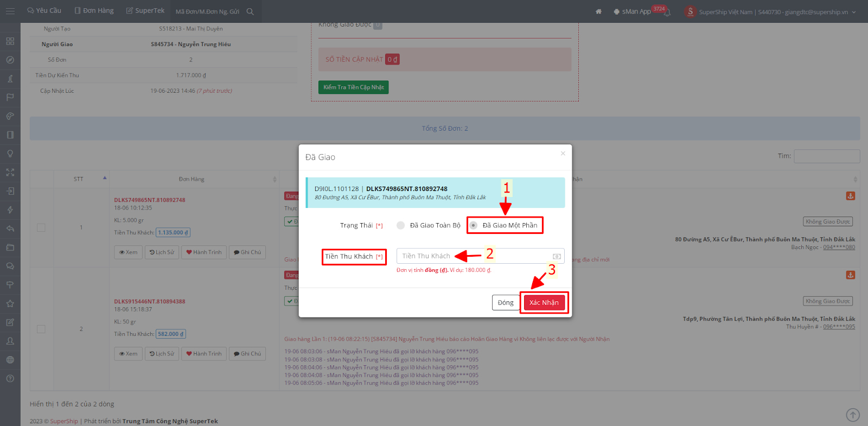The image size is (868, 426).
Task: Open the lightbulb icon in sidebar
Action: pyautogui.click(x=10, y=154)
